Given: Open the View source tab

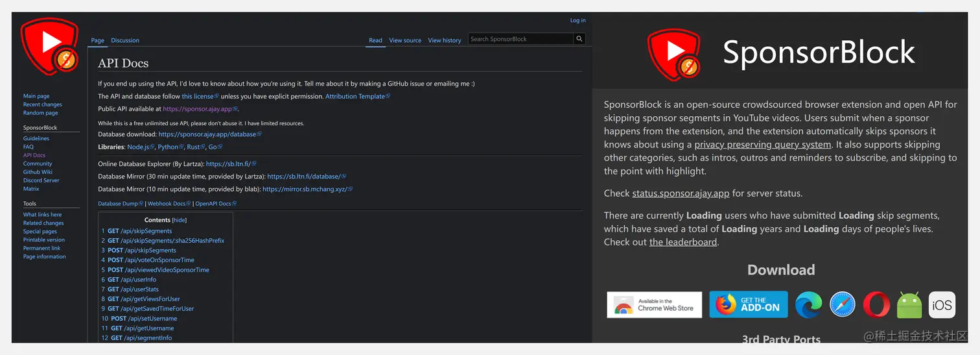Looking at the screenshot, I should 405,40.
